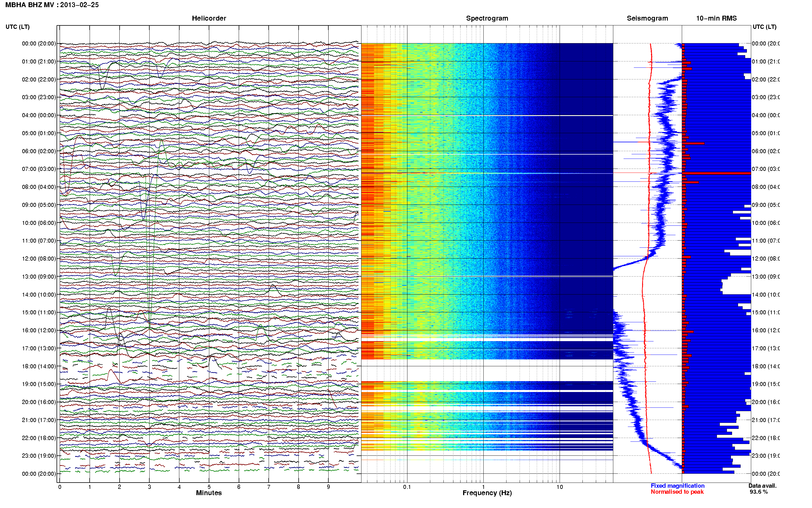Click the left '03:00 (23:00)' time label
Image resolution: width=812 pixels, height=508 pixels.
[x=39, y=97]
